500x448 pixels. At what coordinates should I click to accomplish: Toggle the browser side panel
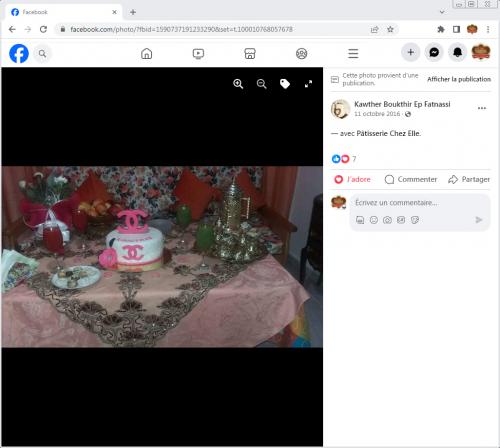456,29
